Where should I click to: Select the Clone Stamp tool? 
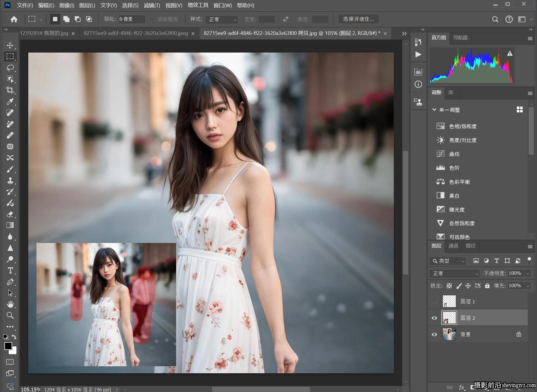pyautogui.click(x=10, y=180)
